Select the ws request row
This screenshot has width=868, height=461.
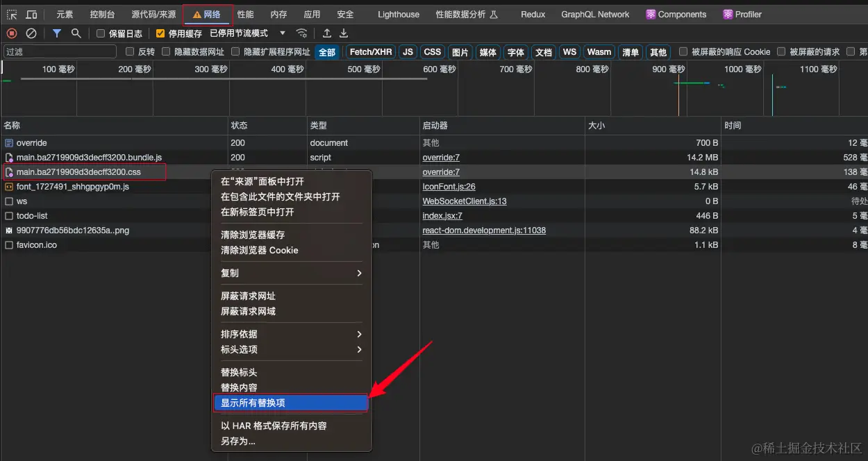434,201
